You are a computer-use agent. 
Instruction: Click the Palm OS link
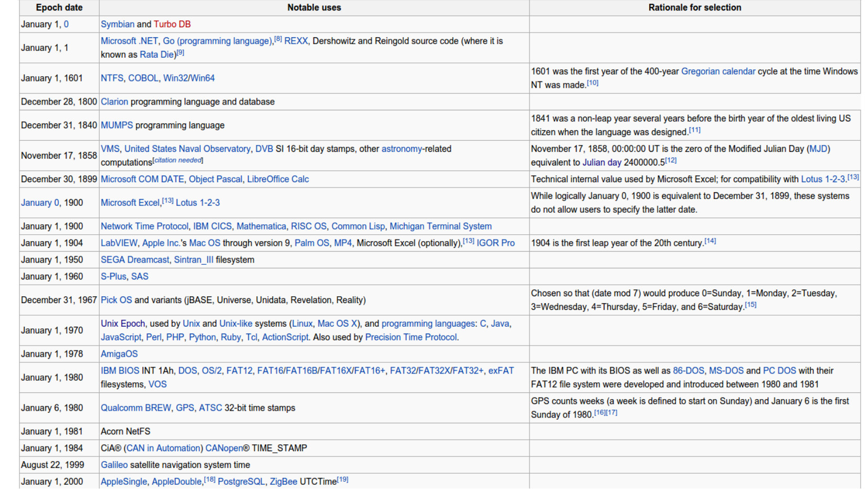[x=312, y=243]
